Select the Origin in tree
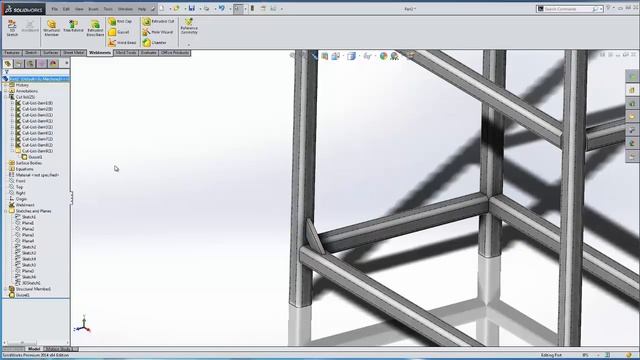Image resolution: width=640 pixels, height=360 pixels. click(x=18, y=199)
